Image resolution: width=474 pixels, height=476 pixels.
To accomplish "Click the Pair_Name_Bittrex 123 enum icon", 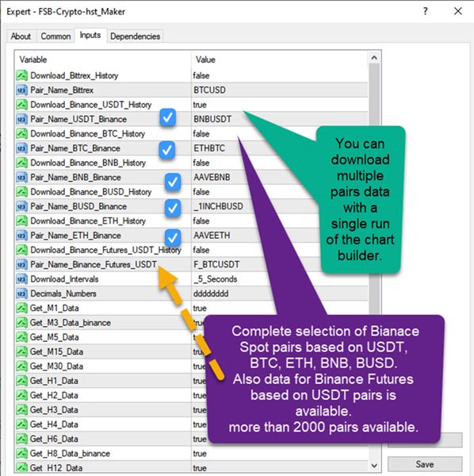I will 22,90.
